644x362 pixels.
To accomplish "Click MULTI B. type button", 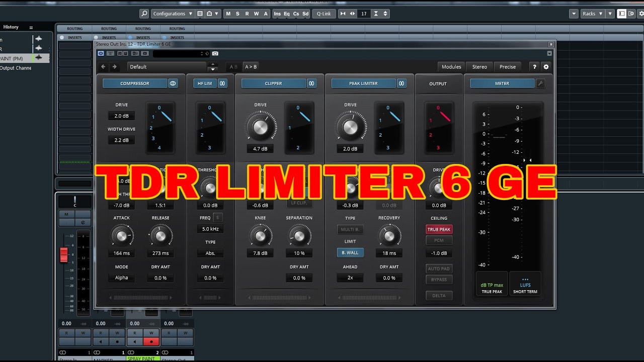I will pyautogui.click(x=350, y=229).
